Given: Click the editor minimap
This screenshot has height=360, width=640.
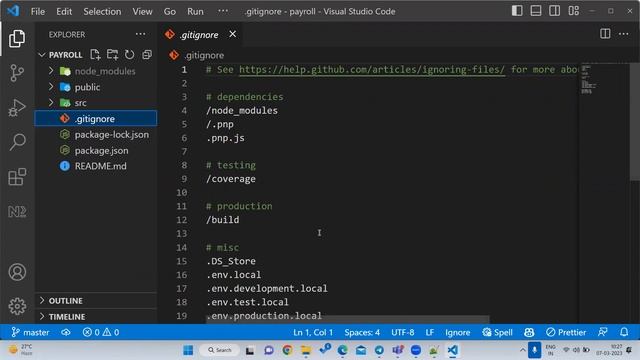Looking at the screenshot, I should tap(588, 80).
